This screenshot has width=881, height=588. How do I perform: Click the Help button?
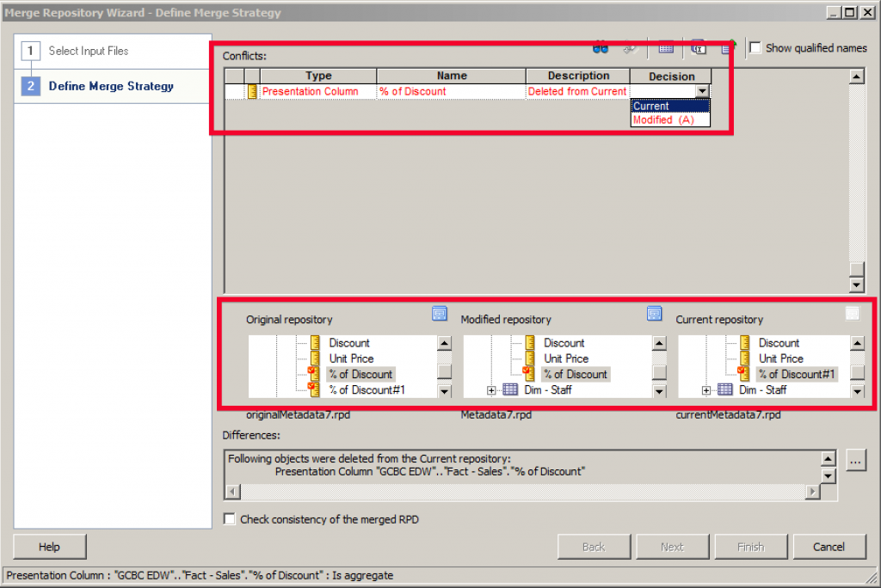[x=49, y=547]
